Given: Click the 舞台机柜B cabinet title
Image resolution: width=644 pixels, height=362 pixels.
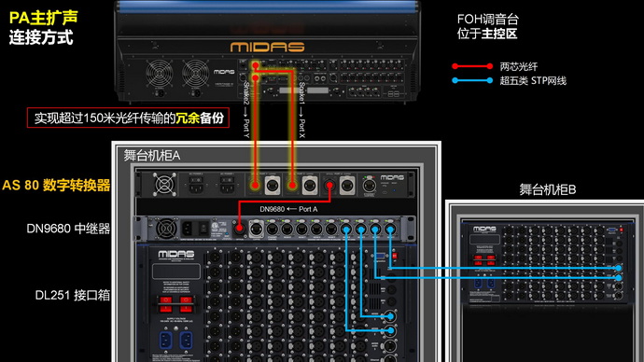Looking at the screenshot, I should point(548,189).
